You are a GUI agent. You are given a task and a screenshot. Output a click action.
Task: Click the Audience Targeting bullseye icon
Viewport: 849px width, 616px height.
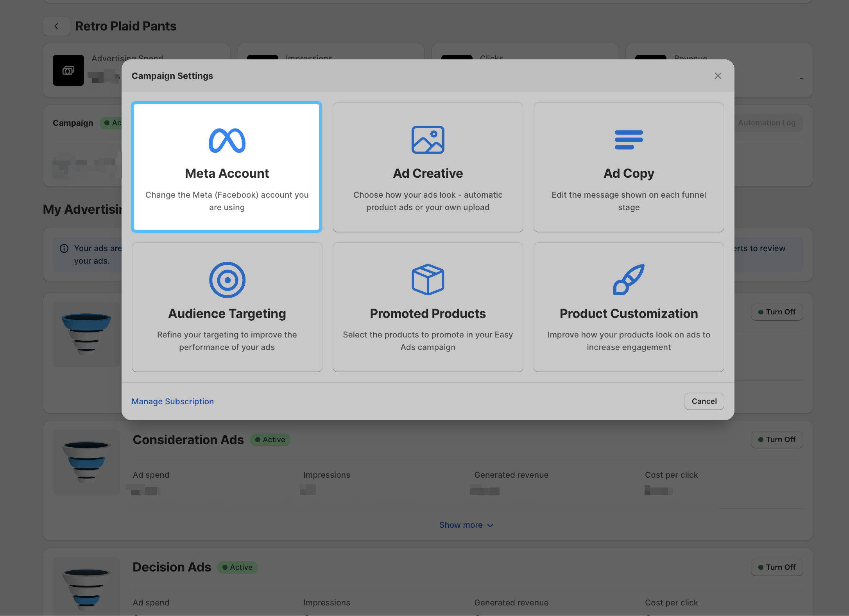[x=227, y=280]
